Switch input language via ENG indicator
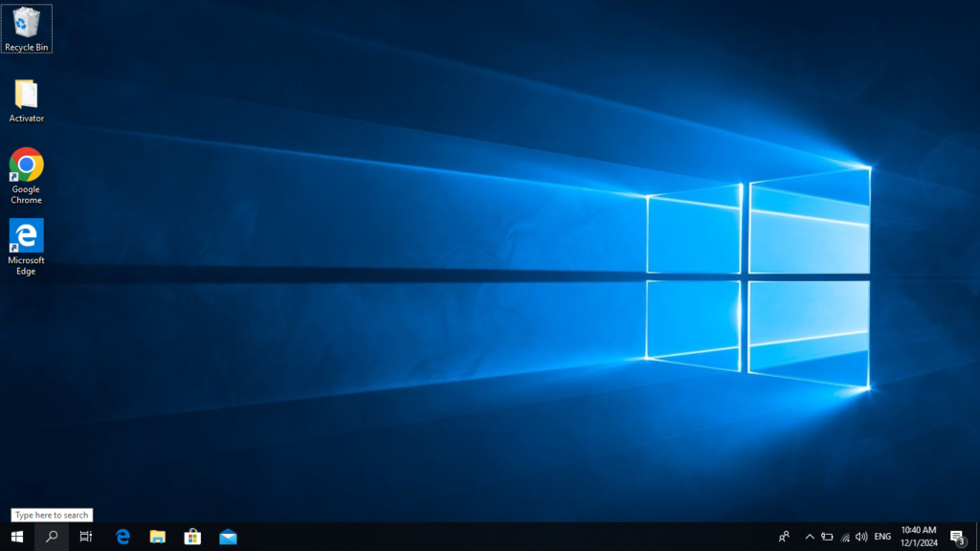 pyautogui.click(x=882, y=537)
